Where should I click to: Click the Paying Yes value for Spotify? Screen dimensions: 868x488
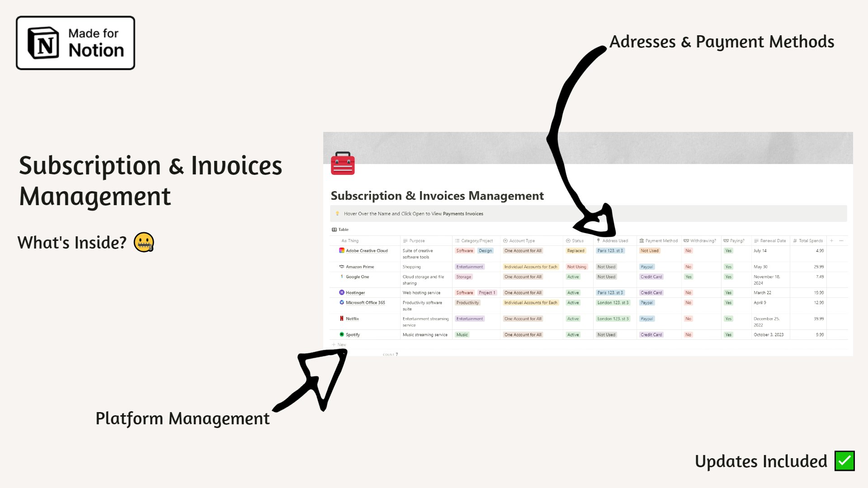(x=728, y=335)
